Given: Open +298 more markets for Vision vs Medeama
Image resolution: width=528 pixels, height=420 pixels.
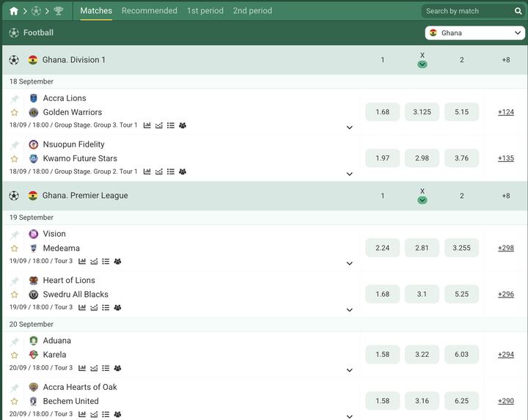Looking at the screenshot, I should click(506, 248).
